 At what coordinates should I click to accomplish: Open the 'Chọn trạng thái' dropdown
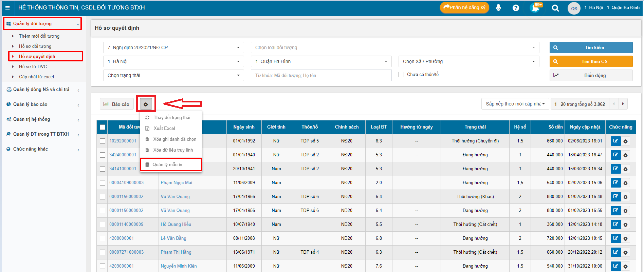coord(173,75)
